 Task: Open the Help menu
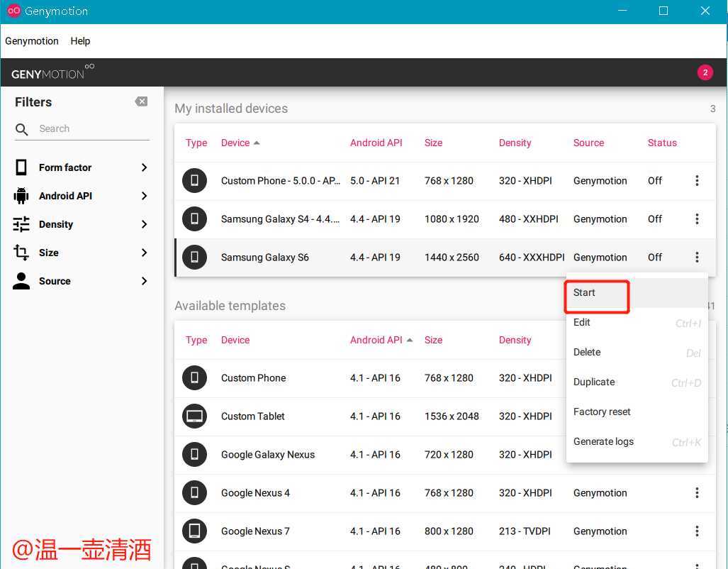pyautogui.click(x=80, y=41)
